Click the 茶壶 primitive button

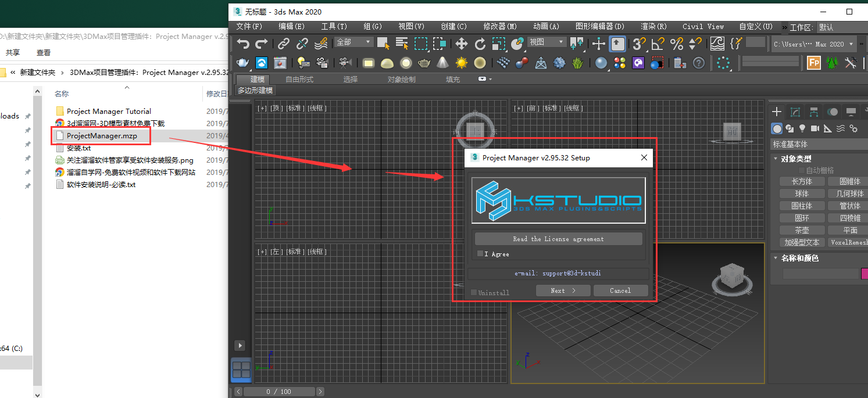(802, 230)
